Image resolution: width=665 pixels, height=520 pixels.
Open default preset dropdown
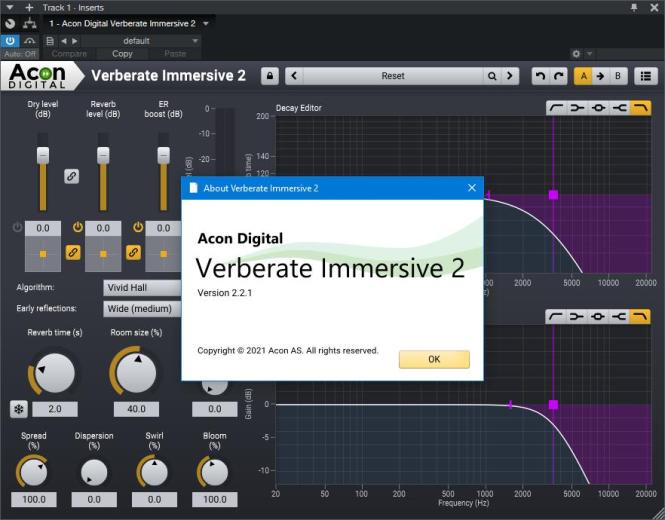point(141,41)
